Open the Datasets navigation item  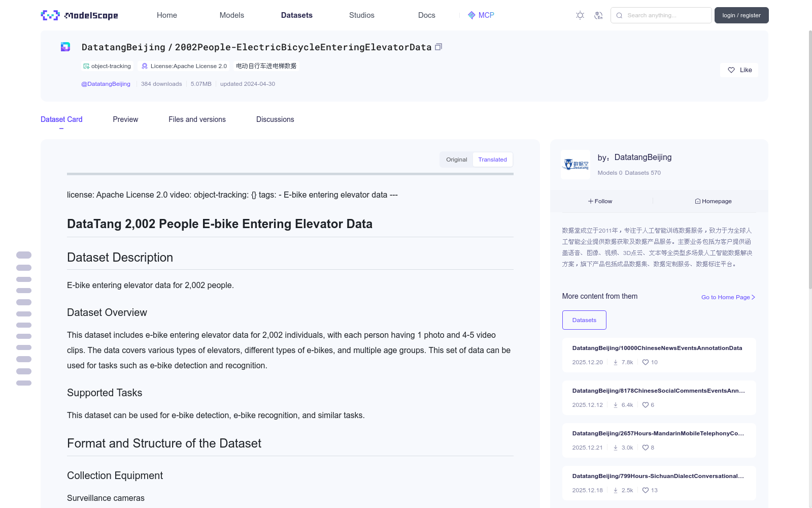coord(297,15)
